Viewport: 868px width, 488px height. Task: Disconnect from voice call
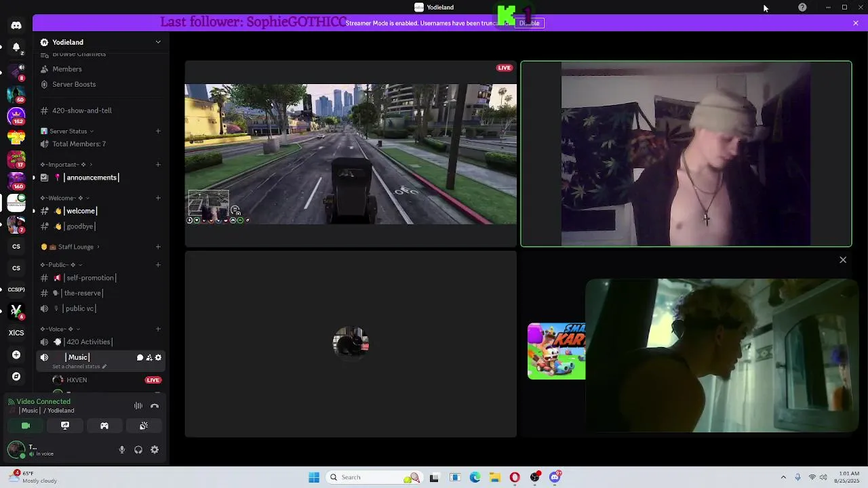click(155, 406)
